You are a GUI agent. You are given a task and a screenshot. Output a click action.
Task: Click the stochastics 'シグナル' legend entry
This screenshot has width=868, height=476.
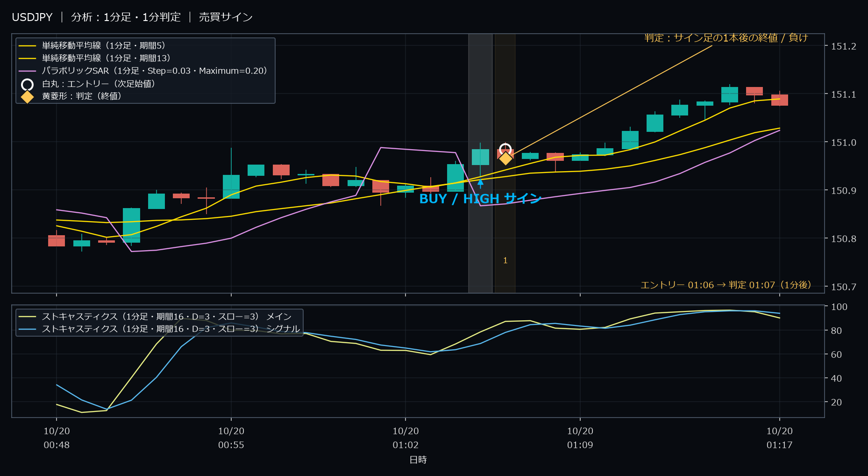coord(159,329)
